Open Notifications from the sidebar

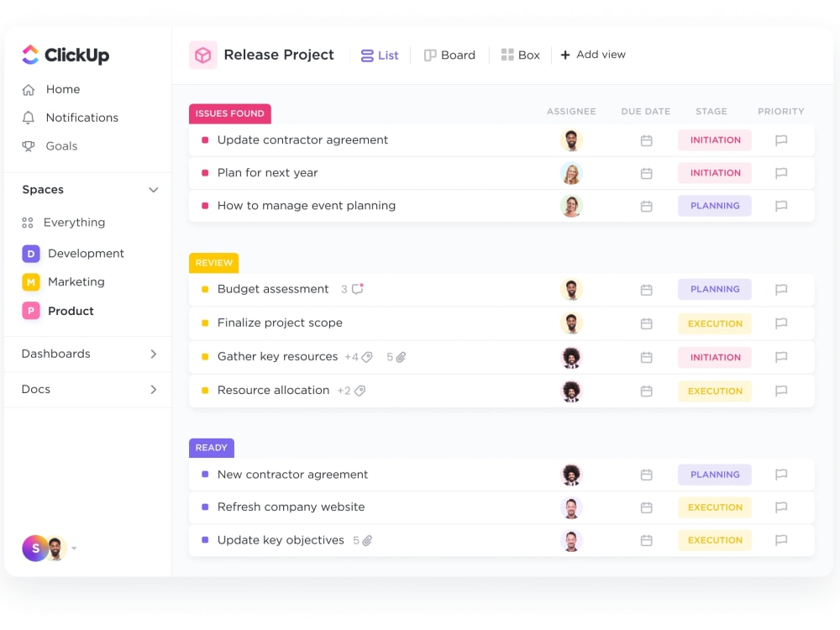tap(80, 118)
